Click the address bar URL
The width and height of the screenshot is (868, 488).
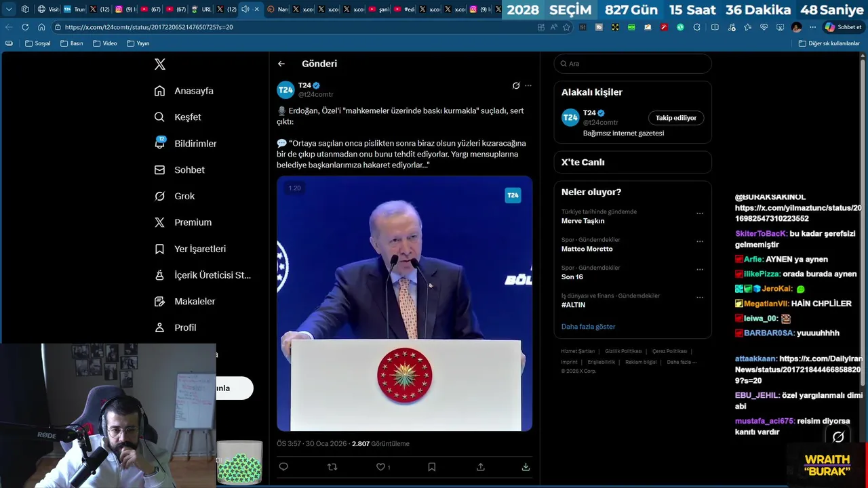pyautogui.click(x=149, y=27)
